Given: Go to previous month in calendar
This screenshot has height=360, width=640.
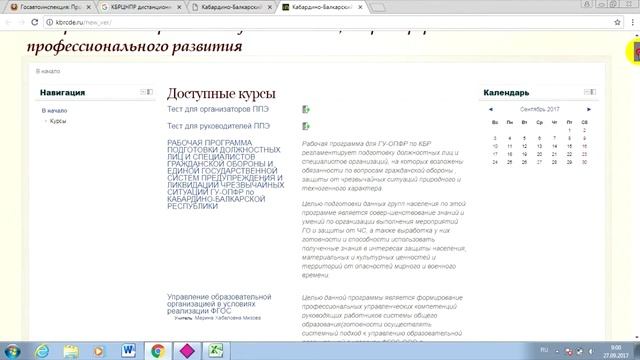Looking at the screenshot, I should pyautogui.click(x=491, y=109).
